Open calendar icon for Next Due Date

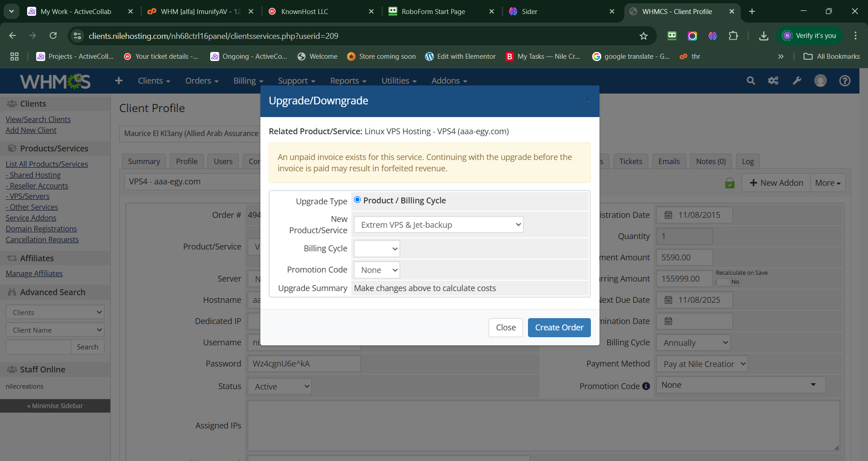668,300
